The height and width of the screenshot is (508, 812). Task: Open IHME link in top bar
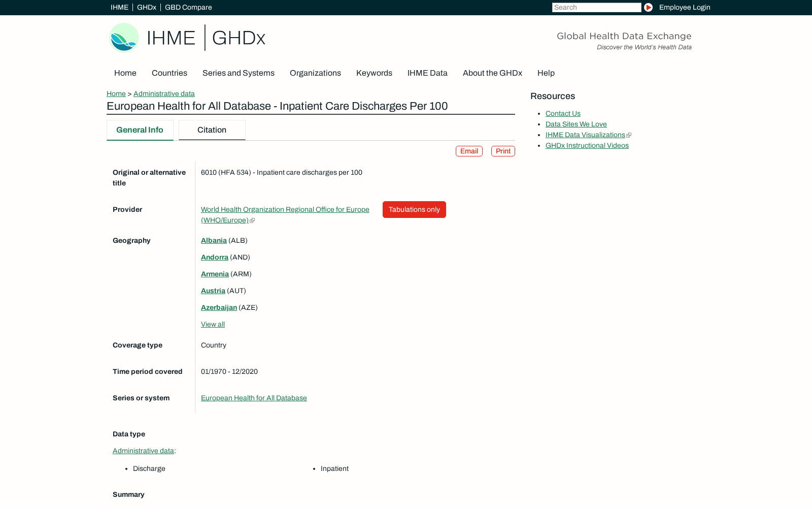tap(119, 7)
